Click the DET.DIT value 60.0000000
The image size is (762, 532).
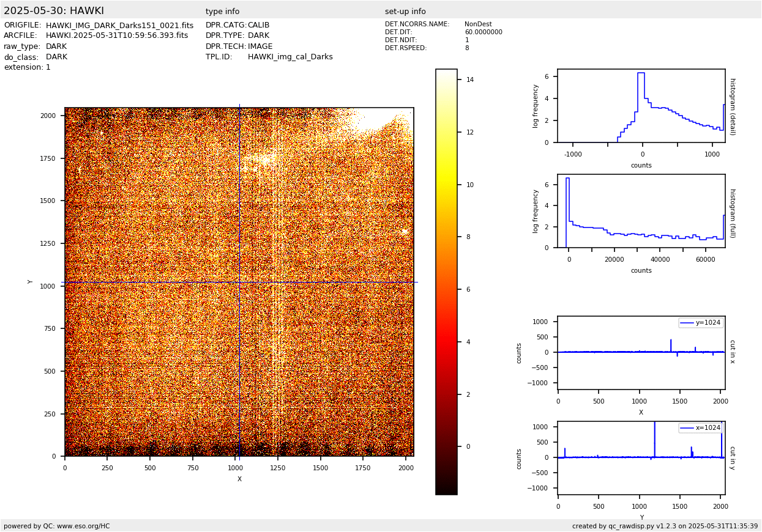(483, 32)
